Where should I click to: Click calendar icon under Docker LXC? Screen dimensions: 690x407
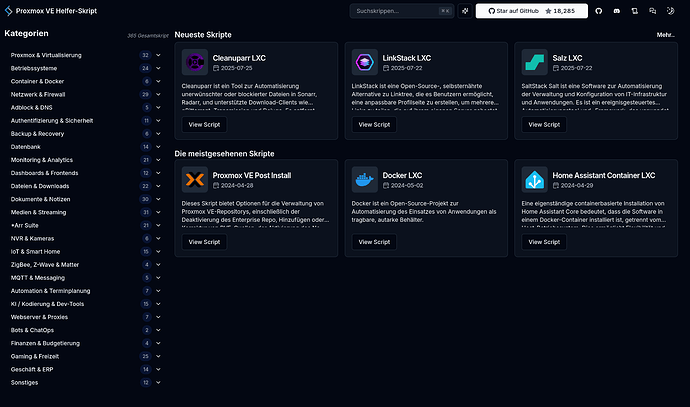386,186
